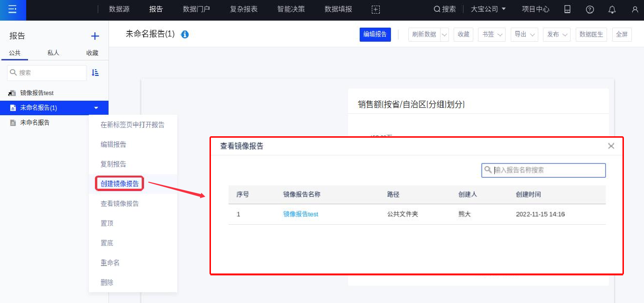The image size is (644, 303).
Task: Open notifications bell icon
Action: click(x=612, y=9)
